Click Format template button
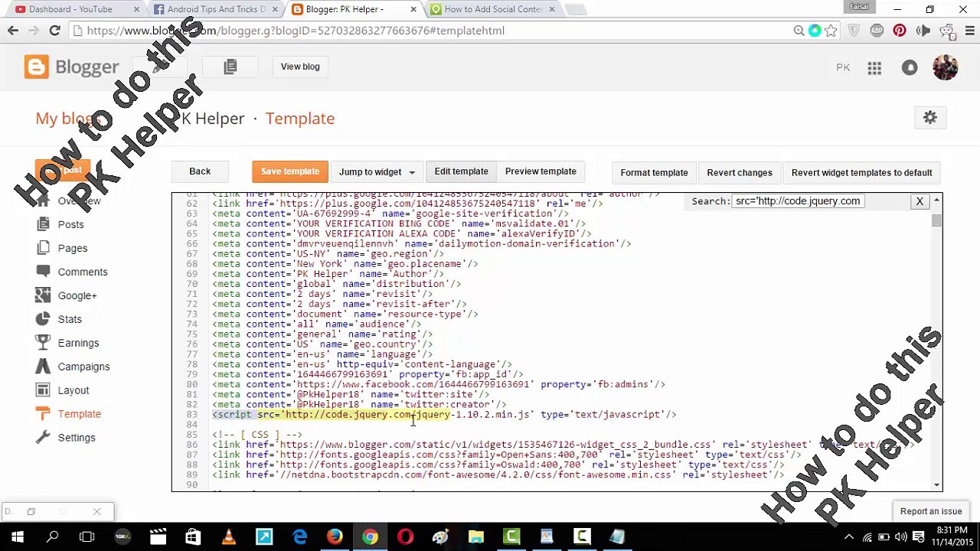This screenshot has height=551, width=980. [x=654, y=173]
